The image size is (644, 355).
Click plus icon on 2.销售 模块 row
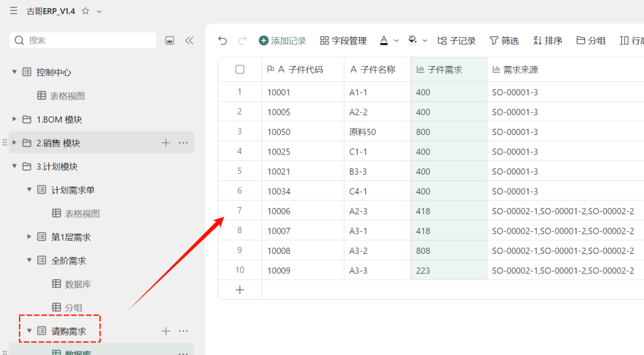click(166, 143)
